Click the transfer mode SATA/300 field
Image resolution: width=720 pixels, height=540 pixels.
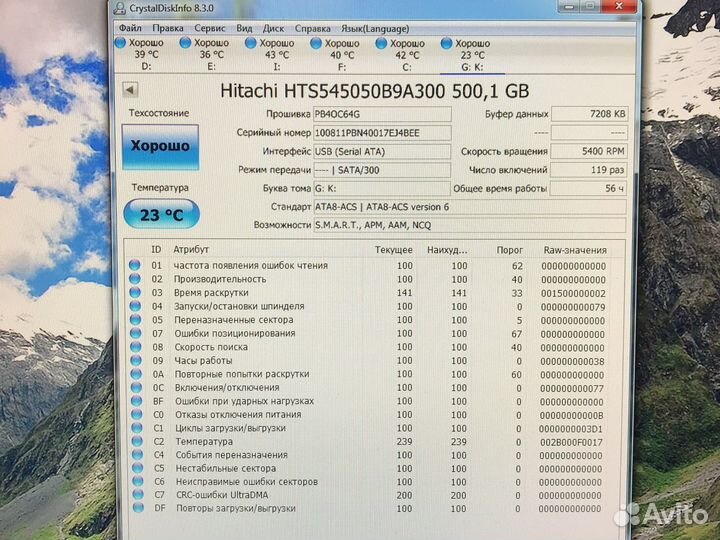(x=382, y=170)
